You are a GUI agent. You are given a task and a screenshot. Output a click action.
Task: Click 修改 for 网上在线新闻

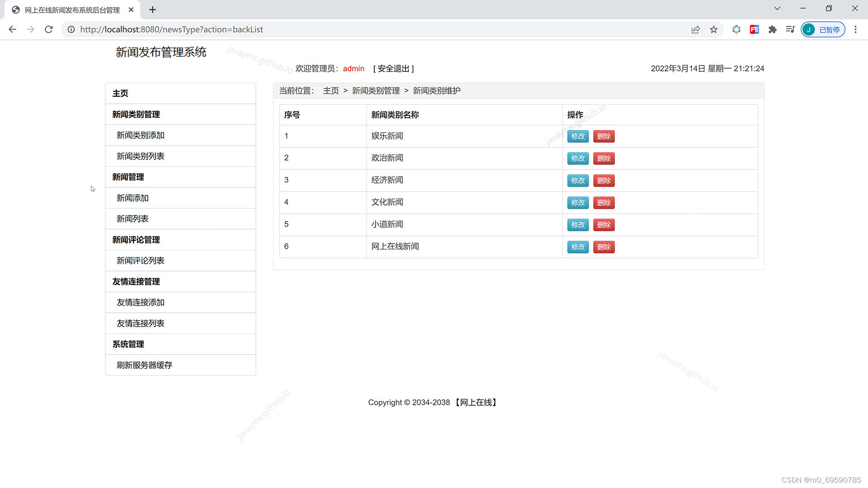578,247
